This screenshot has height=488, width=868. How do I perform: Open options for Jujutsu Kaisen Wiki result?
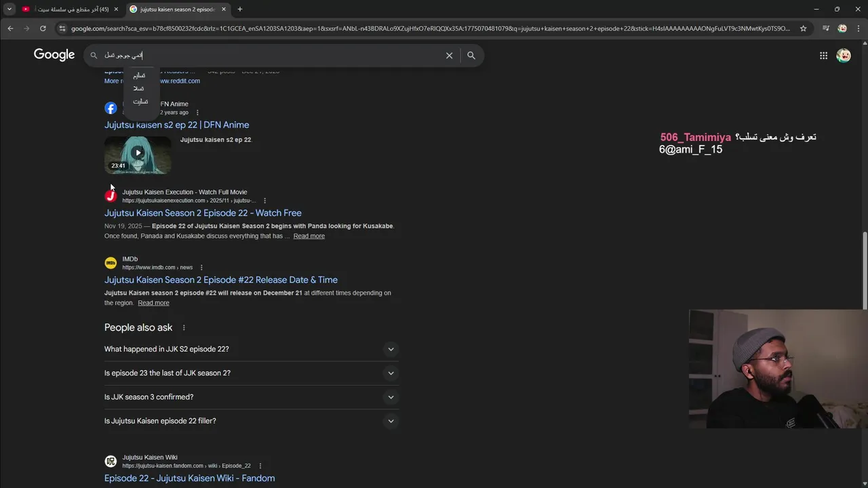[260, 466]
